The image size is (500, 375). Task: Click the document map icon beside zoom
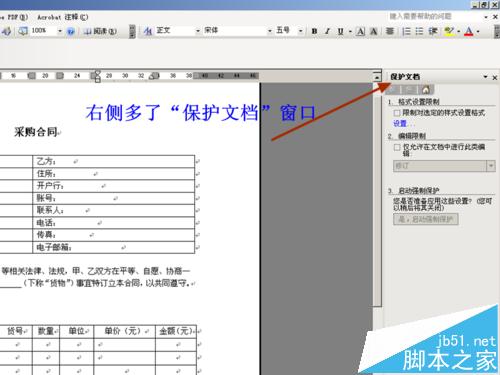23,31
